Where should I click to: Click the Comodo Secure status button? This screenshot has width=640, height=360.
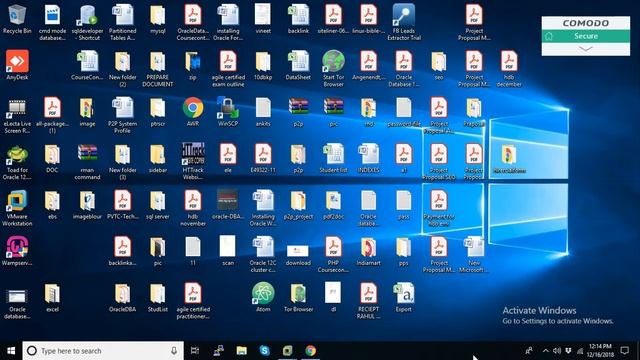click(x=586, y=36)
